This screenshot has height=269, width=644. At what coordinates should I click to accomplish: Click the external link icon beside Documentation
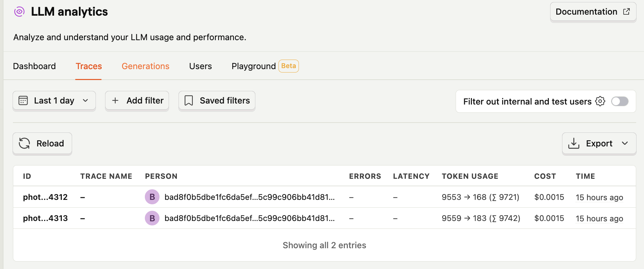[626, 12]
